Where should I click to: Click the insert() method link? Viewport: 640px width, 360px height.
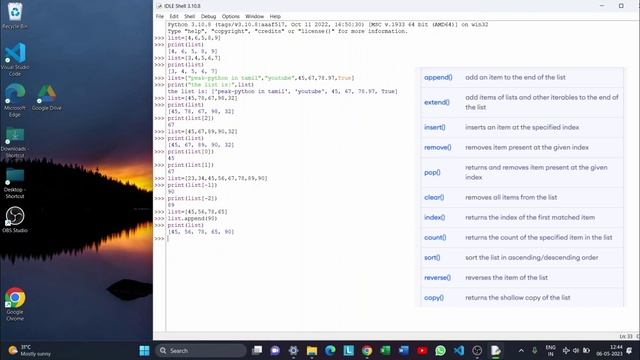click(x=435, y=127)
